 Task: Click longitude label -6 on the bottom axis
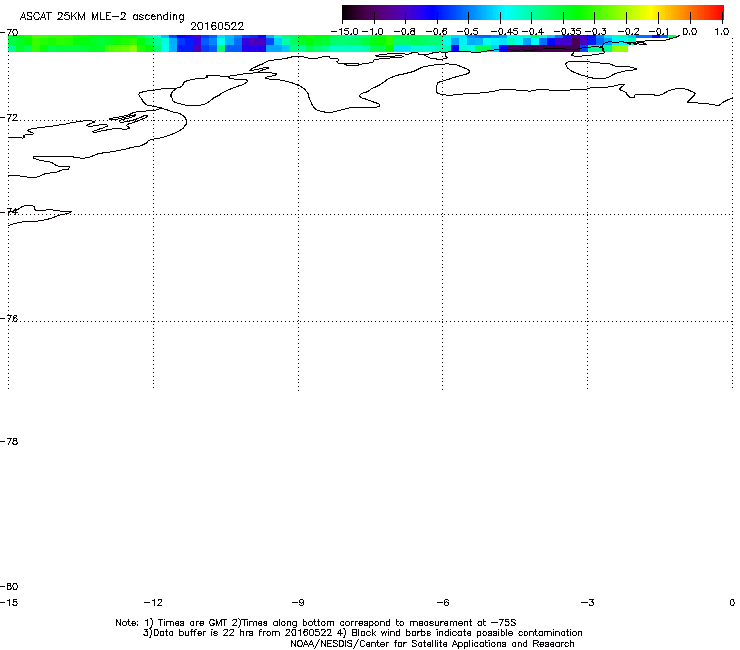[443, 603]
